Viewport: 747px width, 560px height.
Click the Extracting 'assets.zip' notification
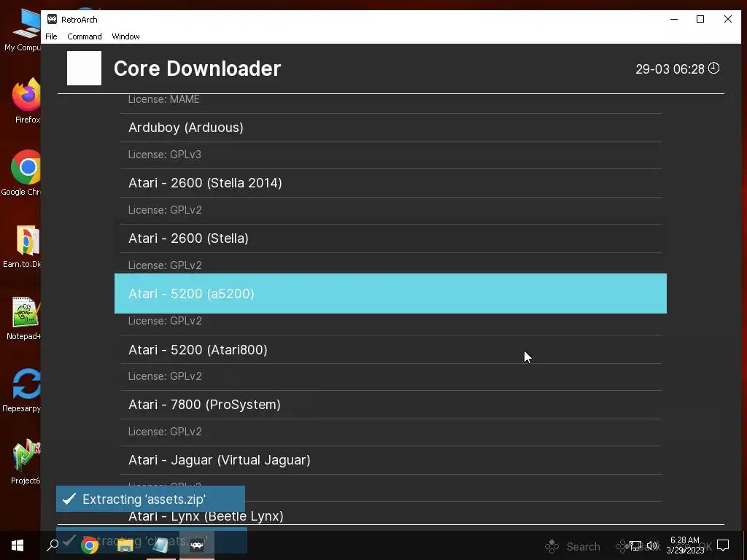click(150, 499)
